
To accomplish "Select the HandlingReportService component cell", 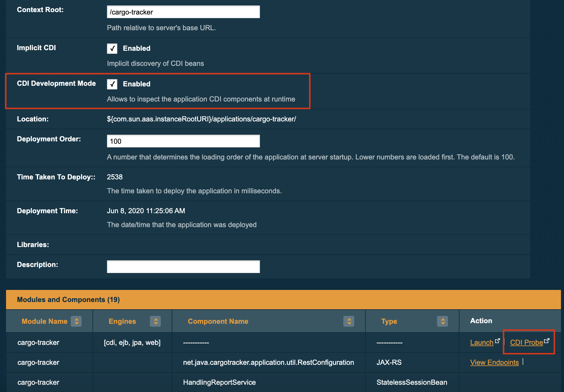I will pyautogui.click(x=219, y=382).
